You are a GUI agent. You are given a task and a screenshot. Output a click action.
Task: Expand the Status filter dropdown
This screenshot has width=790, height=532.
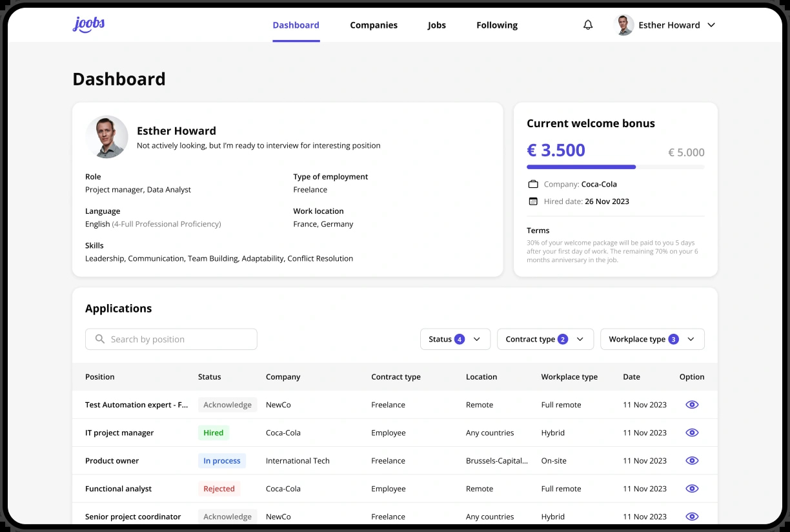click(455, 339)
